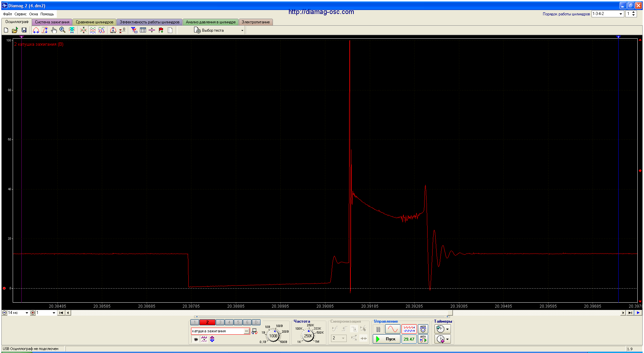
Task: Select the D digital channel button
Action: click(256, 322)
